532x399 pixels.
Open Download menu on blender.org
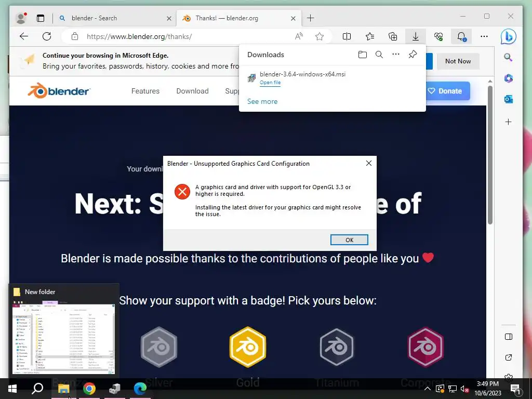coord(192,91)
